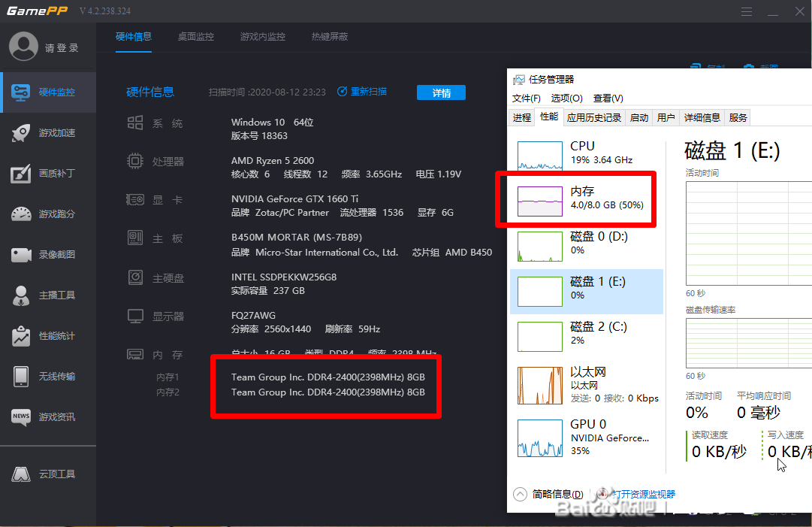The image size is (812, 527).
Task: Click the 显卡 graphics card icon
Action: pyautogui.click(x=135, y=199)
